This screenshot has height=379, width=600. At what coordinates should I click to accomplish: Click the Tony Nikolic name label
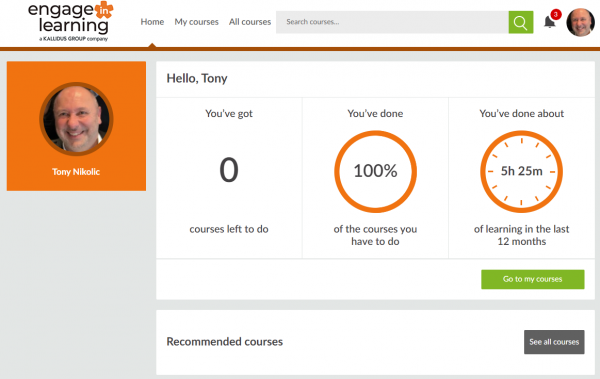point(76,172)
